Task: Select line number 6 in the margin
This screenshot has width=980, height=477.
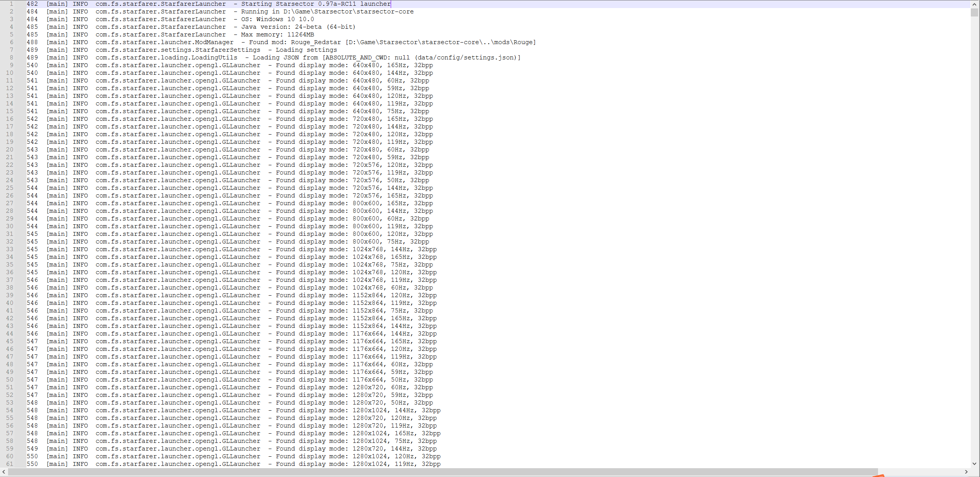Action: pos(11,42)
